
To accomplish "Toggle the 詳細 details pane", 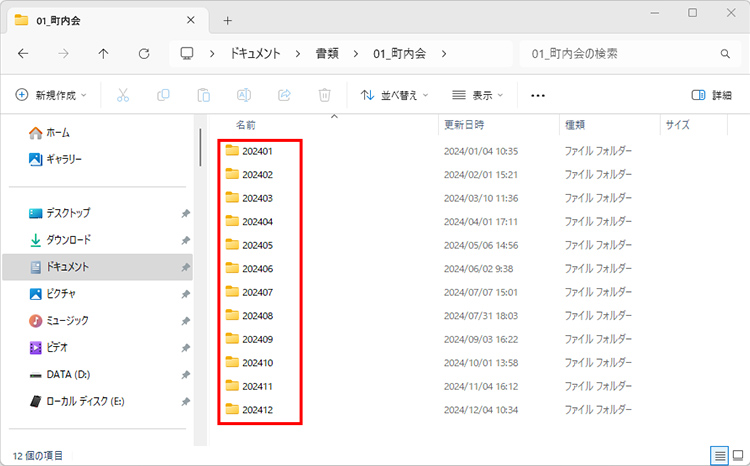I will pos(712,95).
